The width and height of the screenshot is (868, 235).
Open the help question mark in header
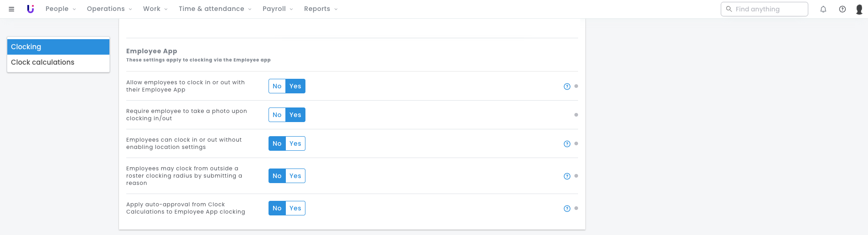point(842,9)
